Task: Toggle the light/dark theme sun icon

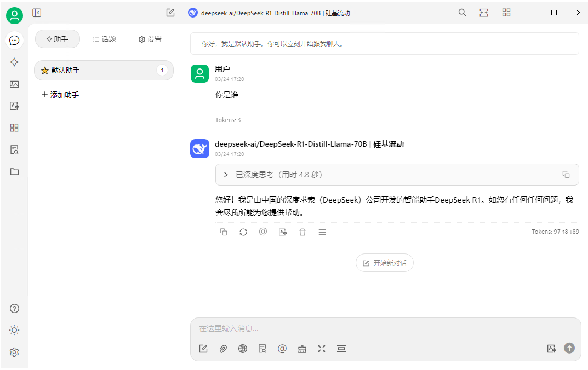Action: coord(14,330)
